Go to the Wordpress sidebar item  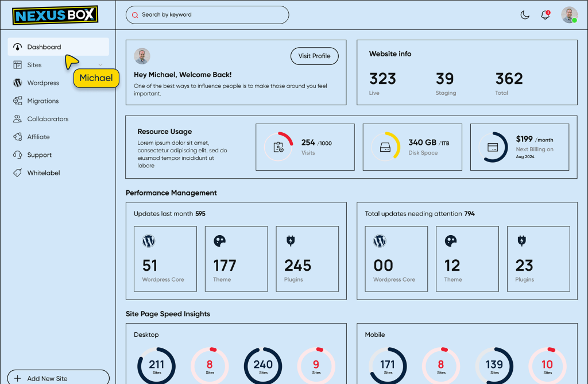click(x=42, y=83)
